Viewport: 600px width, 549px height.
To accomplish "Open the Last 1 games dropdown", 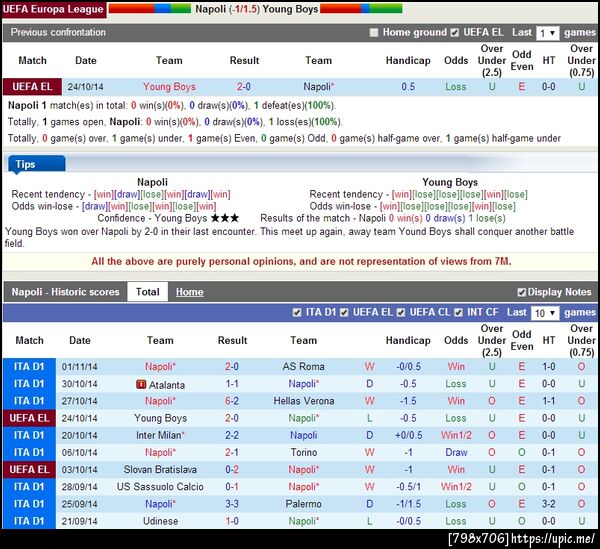I will (548, 33).
